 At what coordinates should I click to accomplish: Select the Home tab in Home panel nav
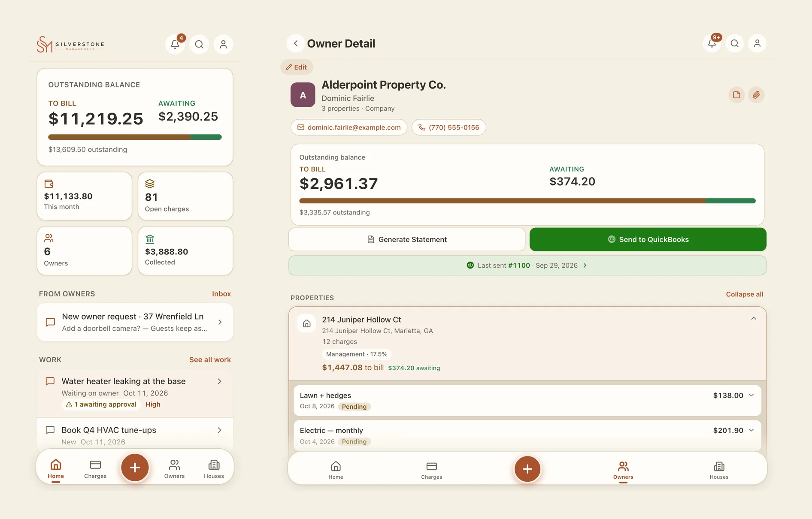pyautogui.click(x=56, y=469)
